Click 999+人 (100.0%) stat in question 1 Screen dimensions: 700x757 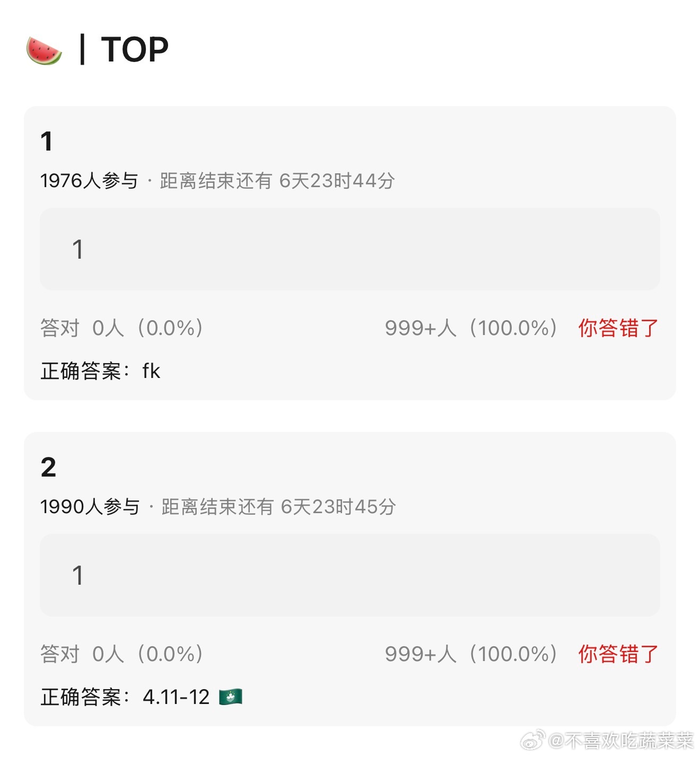pos(471,328)
